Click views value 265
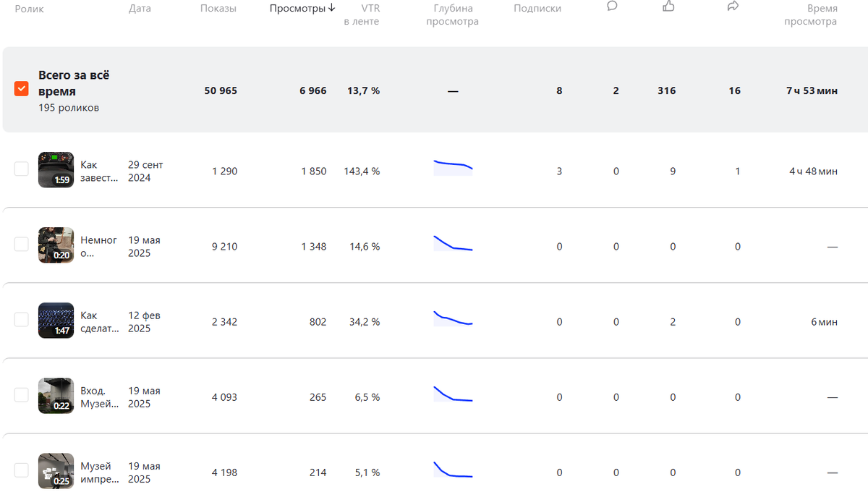The height and width of the screenshot is (500, 868). pos(318,397)
